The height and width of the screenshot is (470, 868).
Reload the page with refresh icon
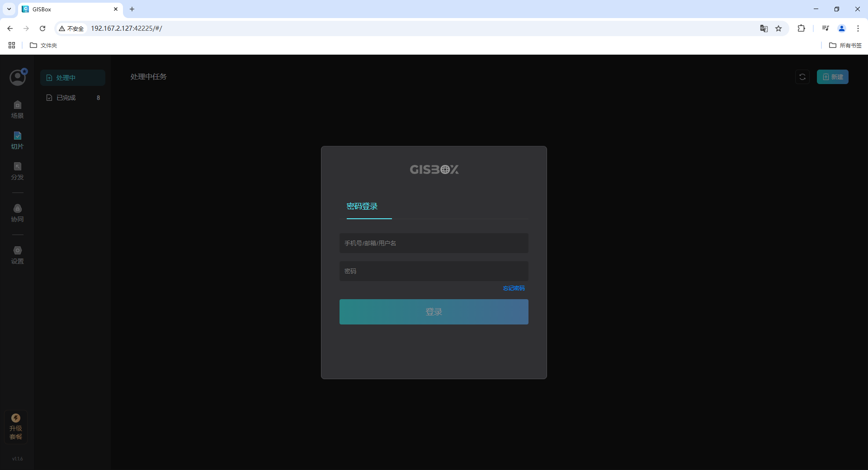(42, 28)
